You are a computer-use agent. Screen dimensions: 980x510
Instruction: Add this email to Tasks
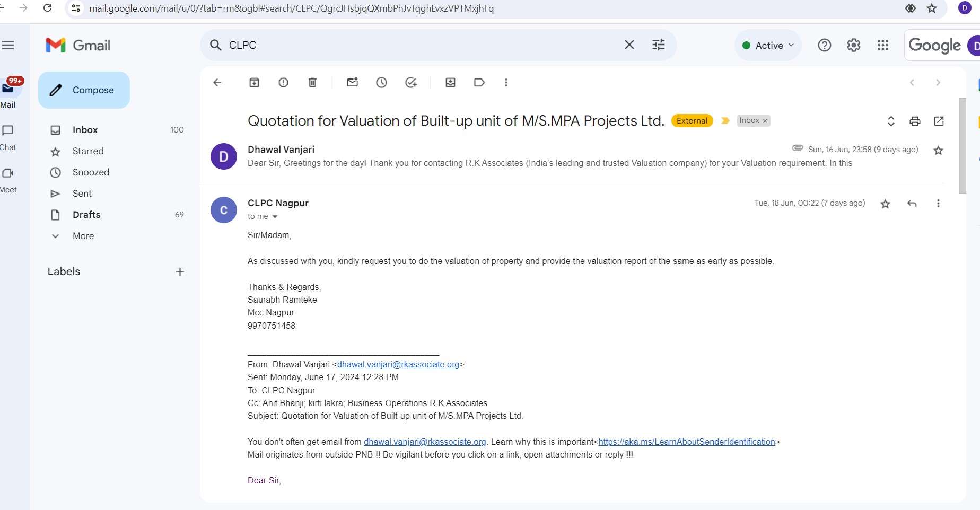pyautogui.click(x=411, y=83)
